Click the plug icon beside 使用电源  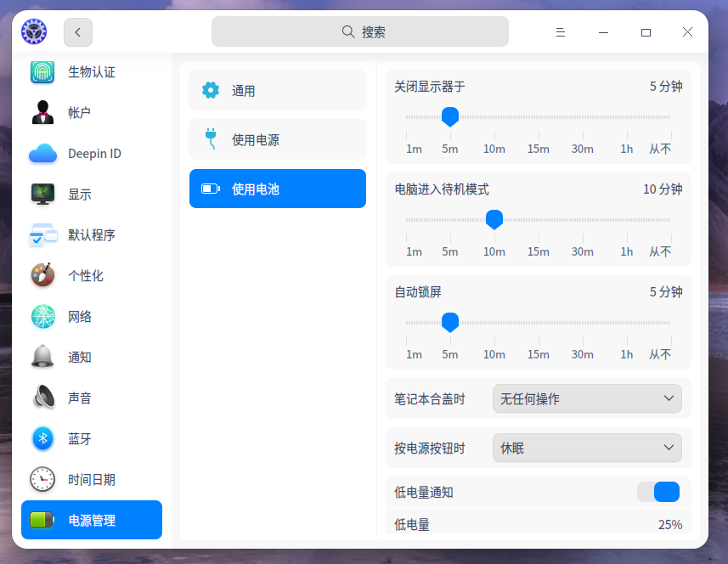coord(211,139)
